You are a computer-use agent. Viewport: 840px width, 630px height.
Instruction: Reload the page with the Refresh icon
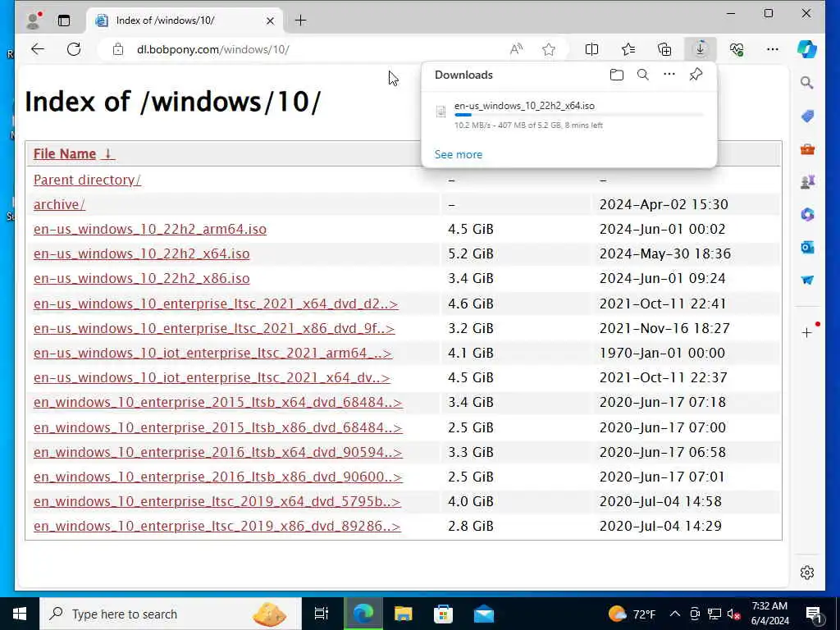click(x=74, y=49)
